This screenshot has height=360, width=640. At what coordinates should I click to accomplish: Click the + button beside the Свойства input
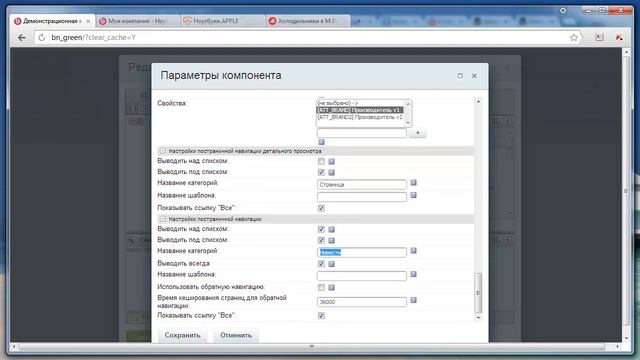[x=418, y=133]
